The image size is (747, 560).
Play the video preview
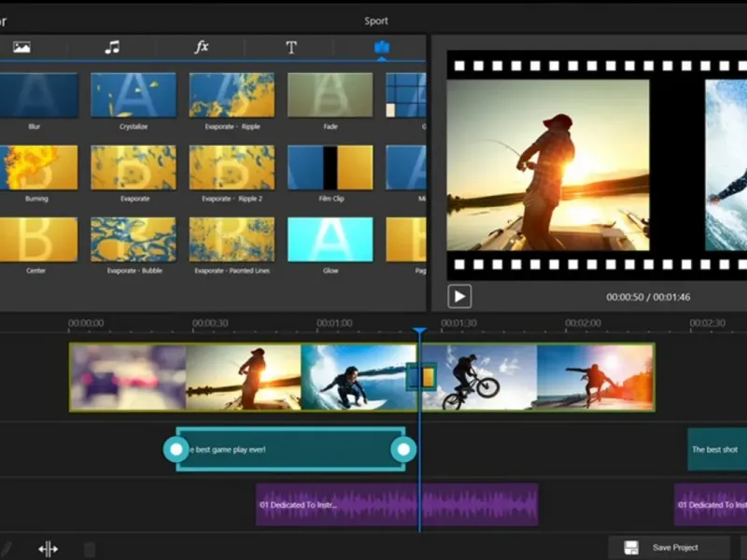click(x=459, y=297)
